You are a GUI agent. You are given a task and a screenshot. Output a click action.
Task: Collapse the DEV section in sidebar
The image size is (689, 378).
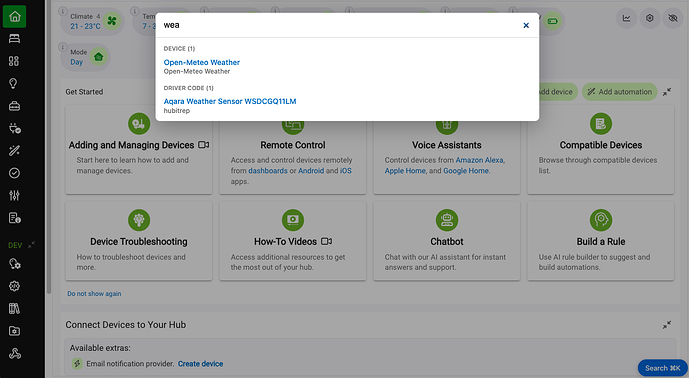point(32,245)
